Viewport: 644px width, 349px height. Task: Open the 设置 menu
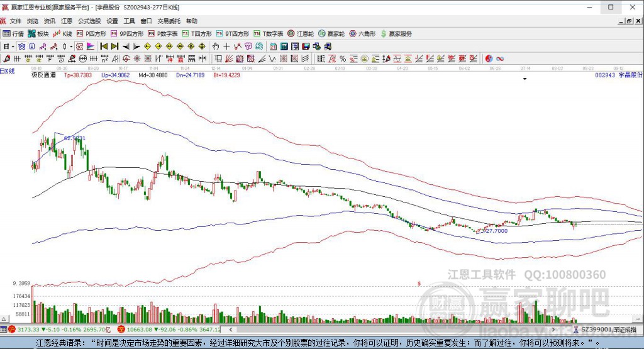click(x=112, y=21)
